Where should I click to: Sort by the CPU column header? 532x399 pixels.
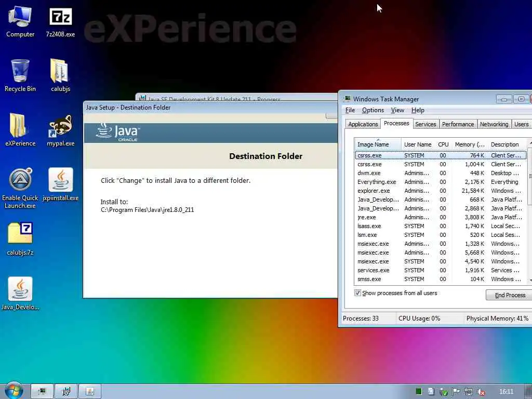pyautogui.click(x=443, y=144)
